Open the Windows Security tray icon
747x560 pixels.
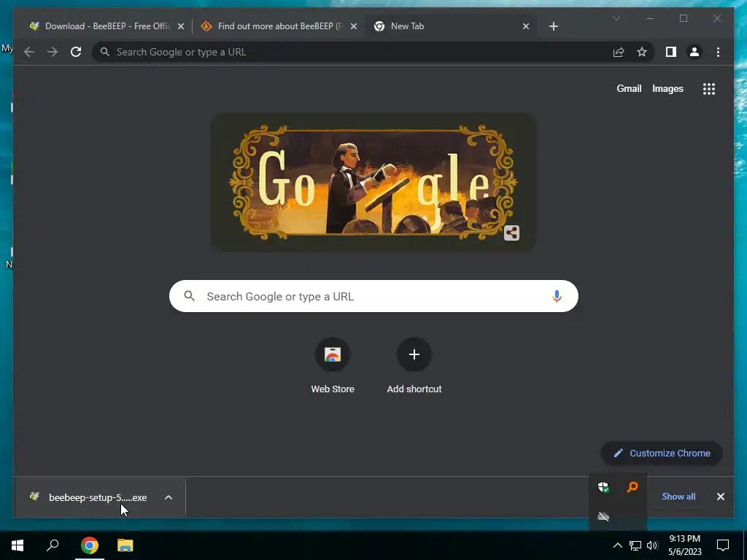[603, 487]
